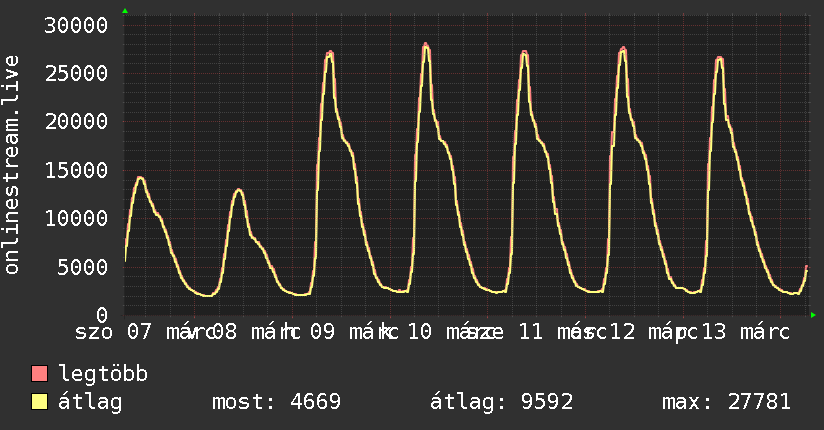Click the yellow átlag color swatch

[39, 402]
